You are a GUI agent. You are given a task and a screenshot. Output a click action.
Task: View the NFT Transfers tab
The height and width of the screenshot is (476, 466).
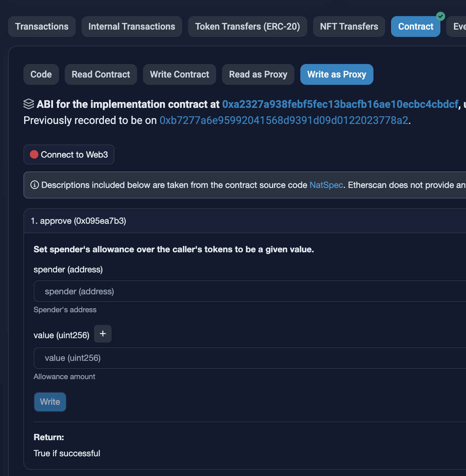tap(349, 26)
